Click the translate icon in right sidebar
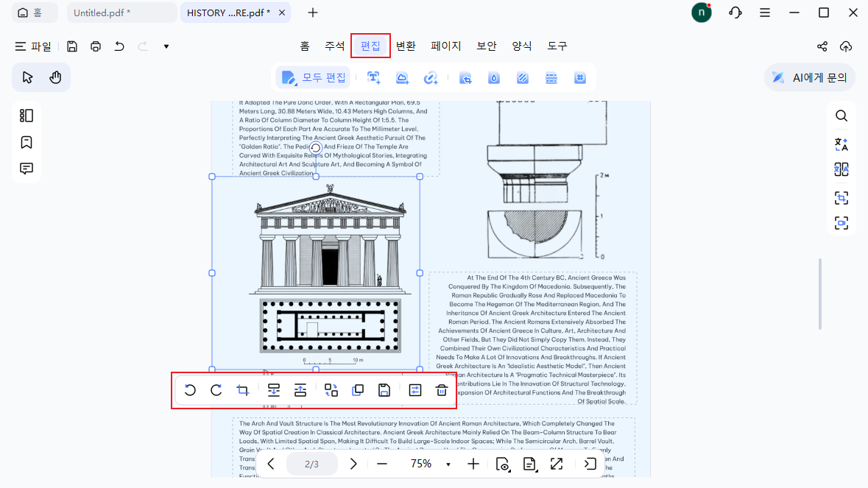This screenshot has height=488, width=868. tap(841, 144)
